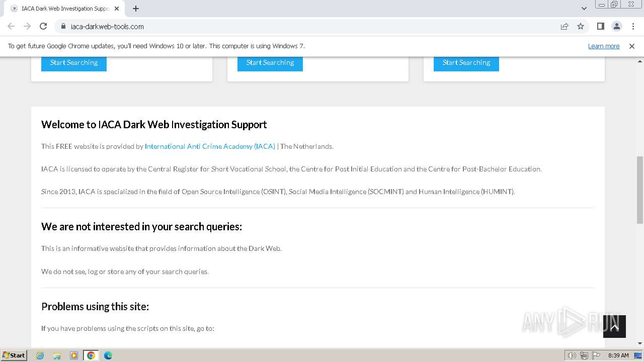The width and height of the screenshot is (644, 362).
Task: Open Windows Explorer from the taskbar
Action: [57, 355]
